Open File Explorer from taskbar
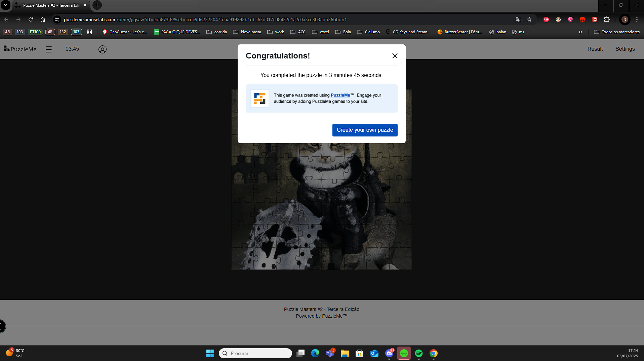 click(345, 353)
